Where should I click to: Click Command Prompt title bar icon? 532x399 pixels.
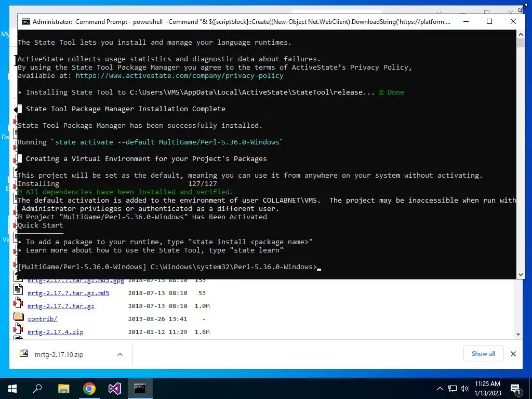[26, 22]
